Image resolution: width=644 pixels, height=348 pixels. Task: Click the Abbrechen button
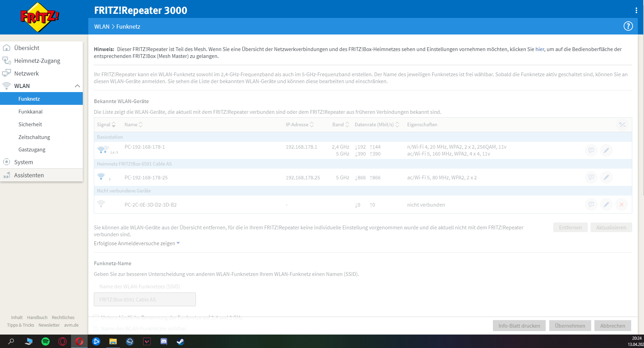point(613,326)
